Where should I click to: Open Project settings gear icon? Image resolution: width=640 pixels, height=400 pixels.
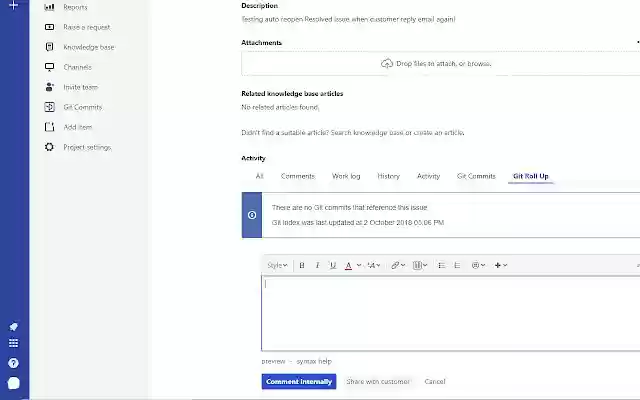(49, 147)
